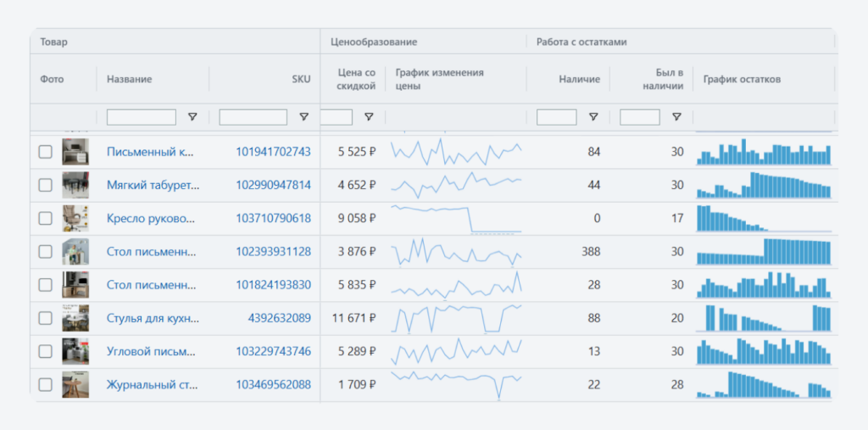
Task: Tick the checkbox for SKU 101941702743 row
Action: click(45, 152)
